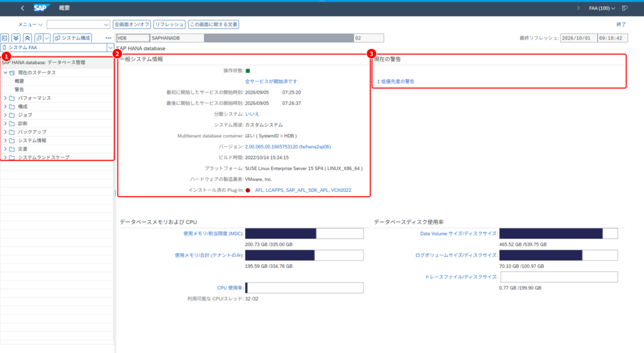Click the folder icon beside パフォーマンス
The width and height of the screenshot is (644, 353).
[13, 98]
